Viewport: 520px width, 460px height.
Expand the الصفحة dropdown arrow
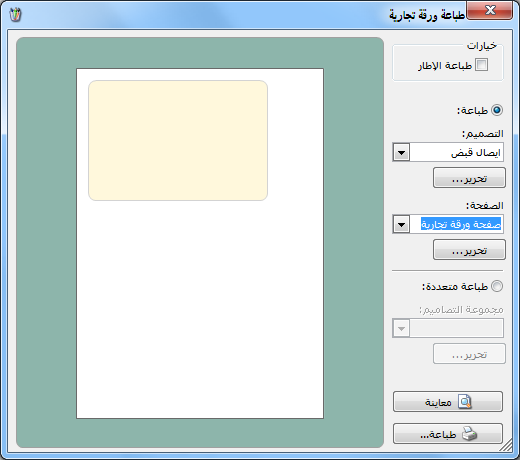(x=401, y=224)
